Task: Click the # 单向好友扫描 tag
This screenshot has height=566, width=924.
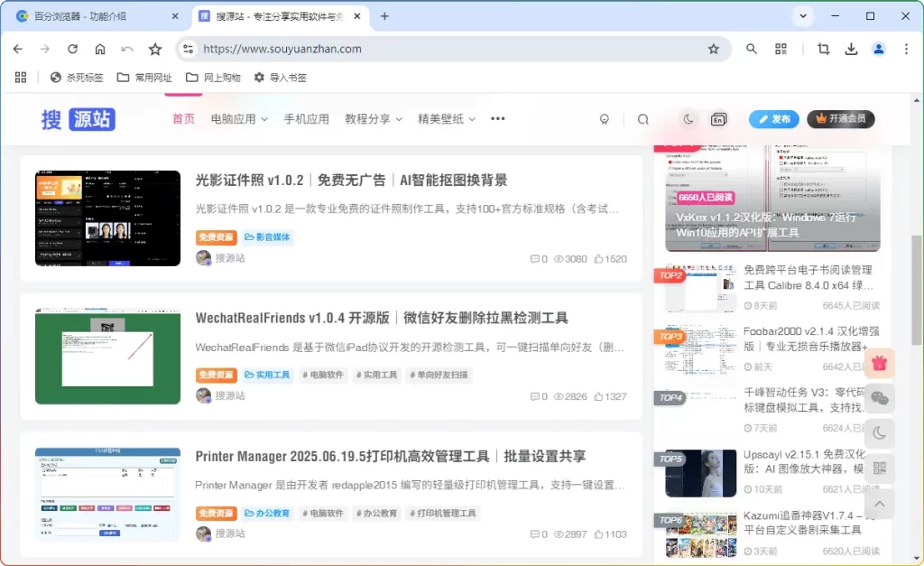Action: (439, 375)
